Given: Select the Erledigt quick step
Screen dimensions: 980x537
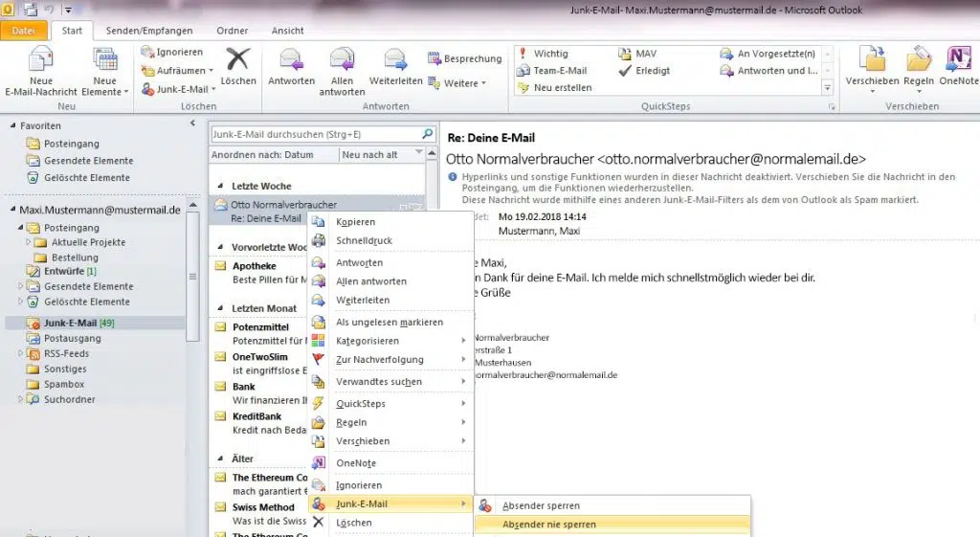Looking at the screenshot, I should [644, 71].
